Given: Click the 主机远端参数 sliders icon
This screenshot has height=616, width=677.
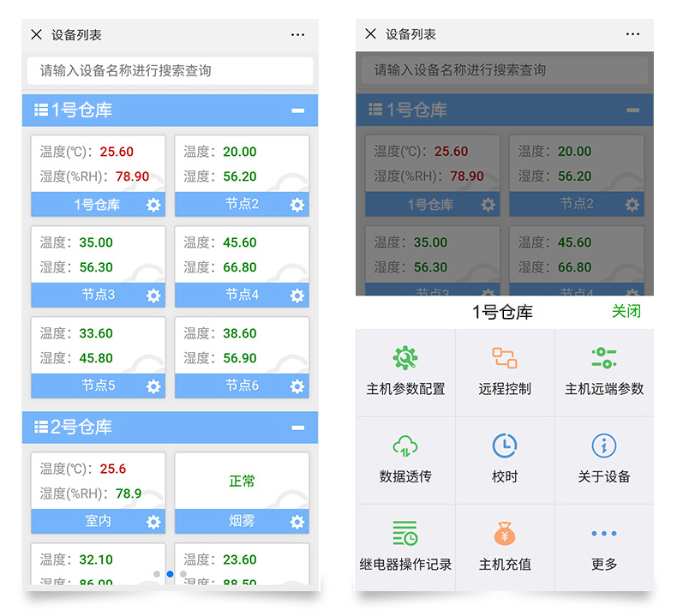Looking at the screenshot, I should tap(604, 358).
